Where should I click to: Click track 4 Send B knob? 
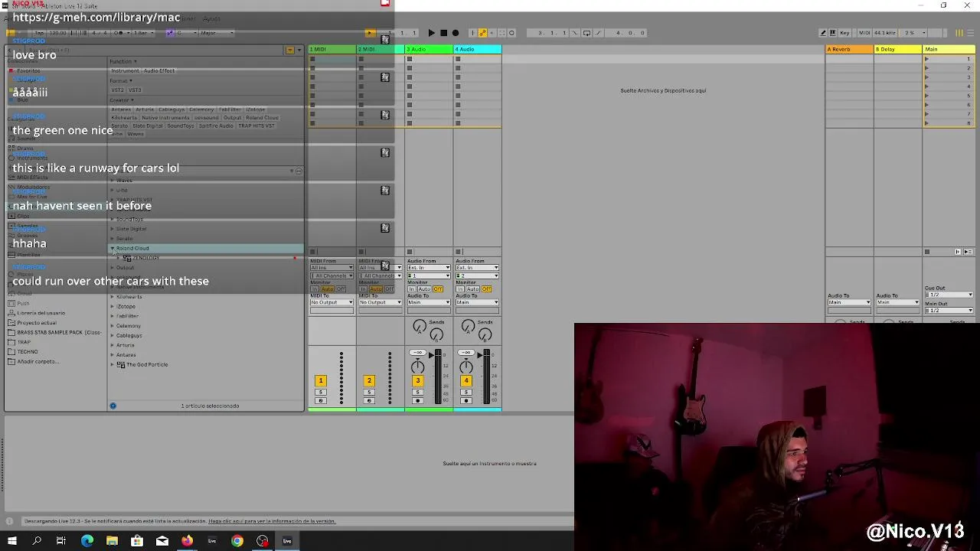(x=485, y=335)
